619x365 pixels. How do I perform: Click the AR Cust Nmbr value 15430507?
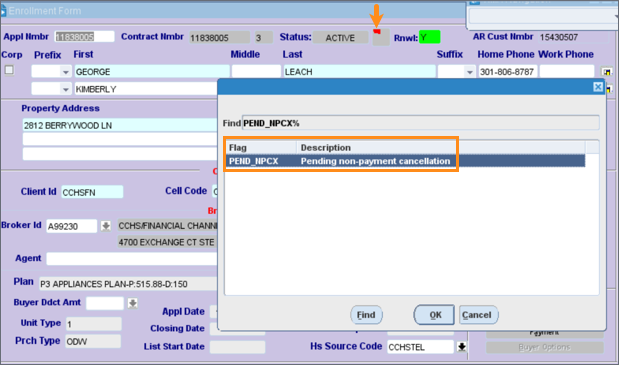[x=559, y=37]
